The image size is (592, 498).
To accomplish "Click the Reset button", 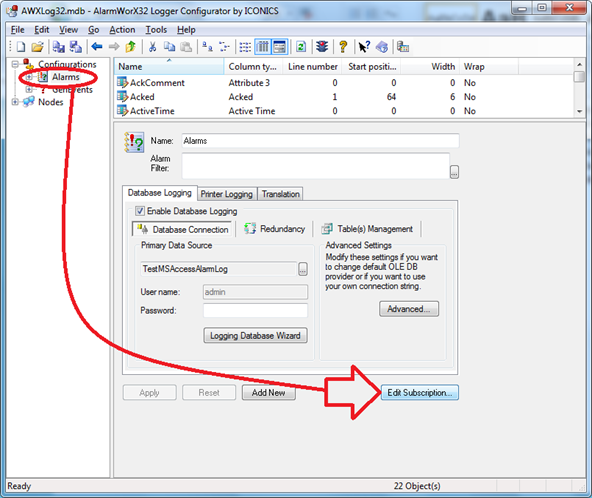I will (209, 393).
